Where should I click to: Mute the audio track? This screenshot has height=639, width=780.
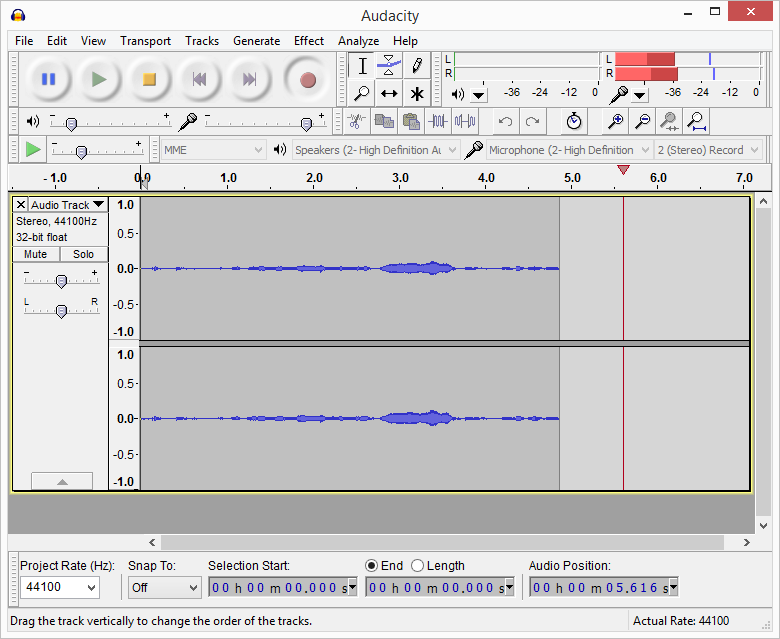click(35, 254)
